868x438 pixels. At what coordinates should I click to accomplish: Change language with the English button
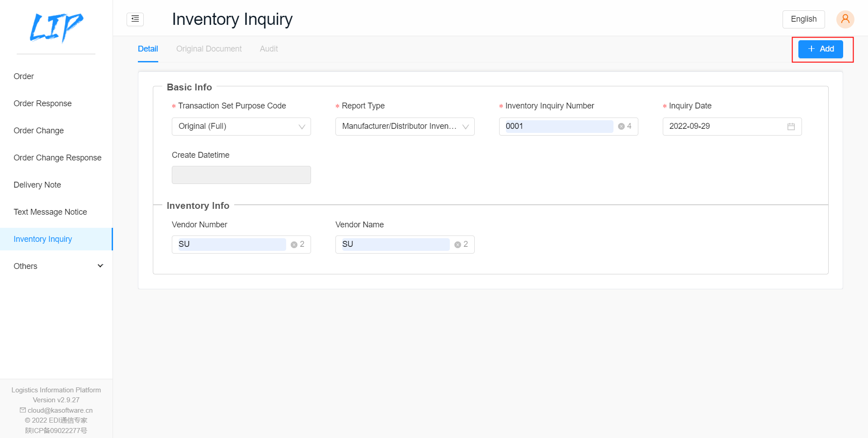(803, 19)
